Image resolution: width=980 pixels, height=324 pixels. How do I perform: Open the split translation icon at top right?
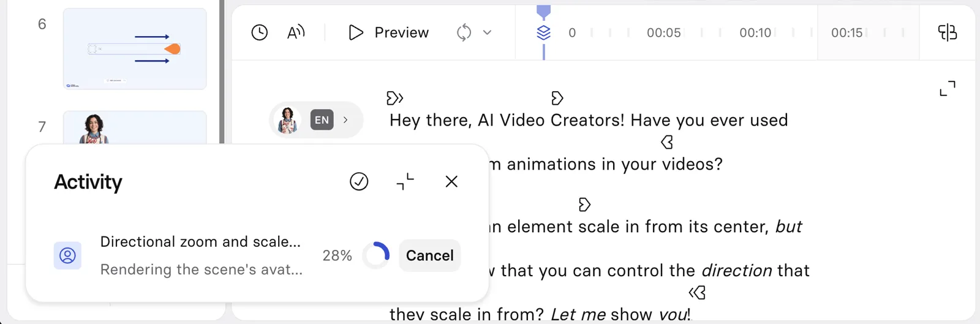948,32
